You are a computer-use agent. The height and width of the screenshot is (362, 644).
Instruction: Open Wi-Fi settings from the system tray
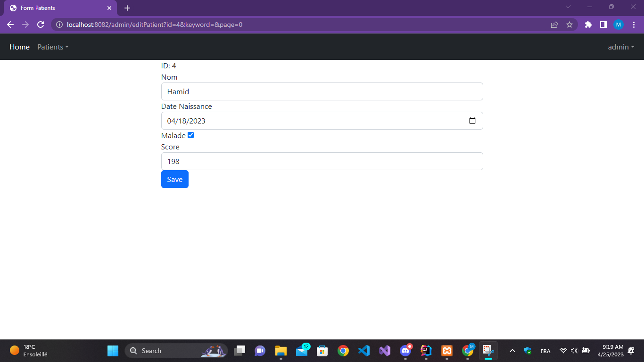point(563,351)
